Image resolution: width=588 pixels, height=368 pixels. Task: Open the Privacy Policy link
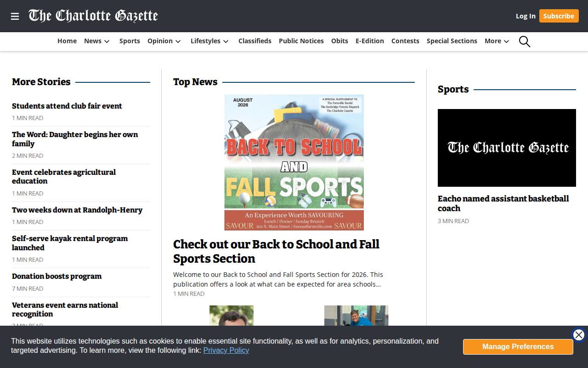coord(226,350)
